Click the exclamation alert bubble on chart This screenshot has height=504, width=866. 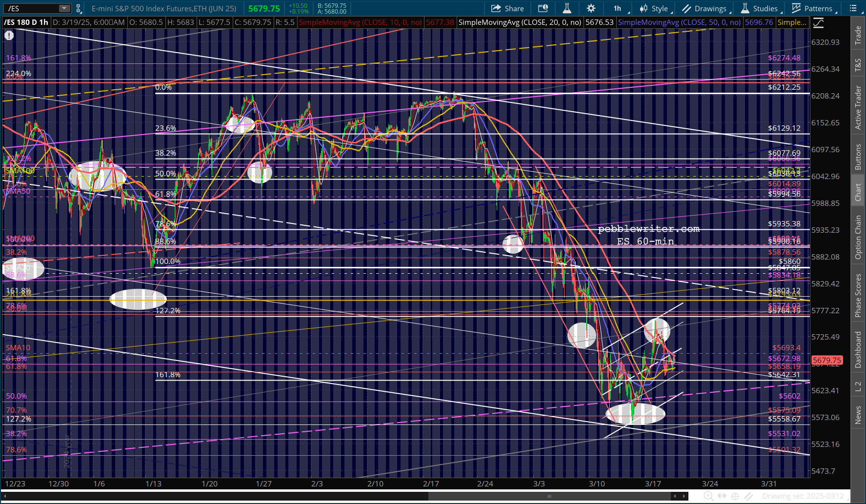9,35
